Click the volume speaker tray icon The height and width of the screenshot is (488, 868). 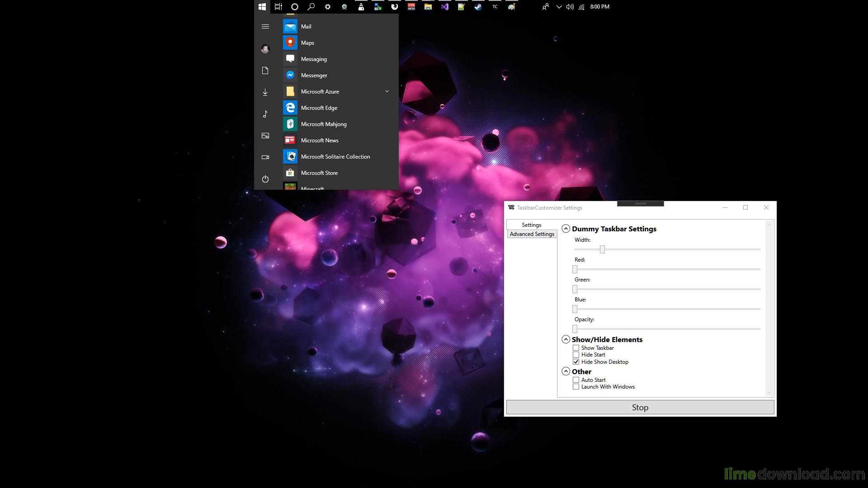[x=570, y=7]
